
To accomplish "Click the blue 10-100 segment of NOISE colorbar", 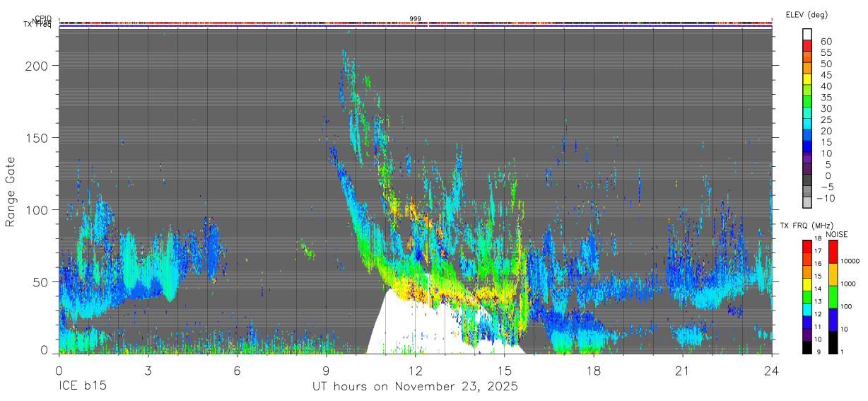I will pos(833,319).
